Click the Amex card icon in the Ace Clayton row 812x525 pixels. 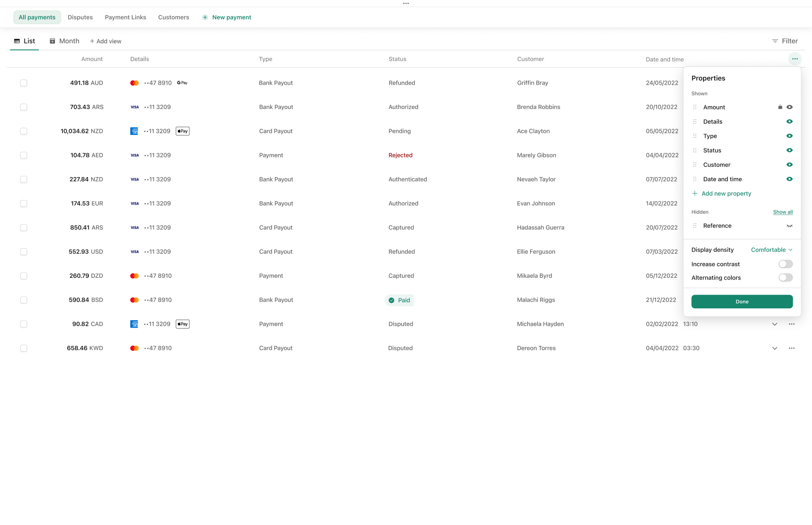pos(134,131)
